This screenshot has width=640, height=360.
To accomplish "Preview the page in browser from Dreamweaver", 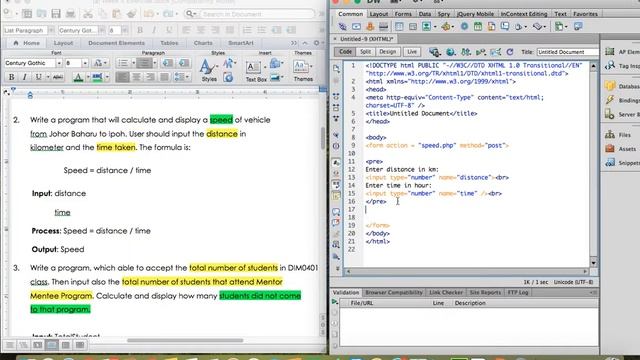I will click(x=450, y=52).
